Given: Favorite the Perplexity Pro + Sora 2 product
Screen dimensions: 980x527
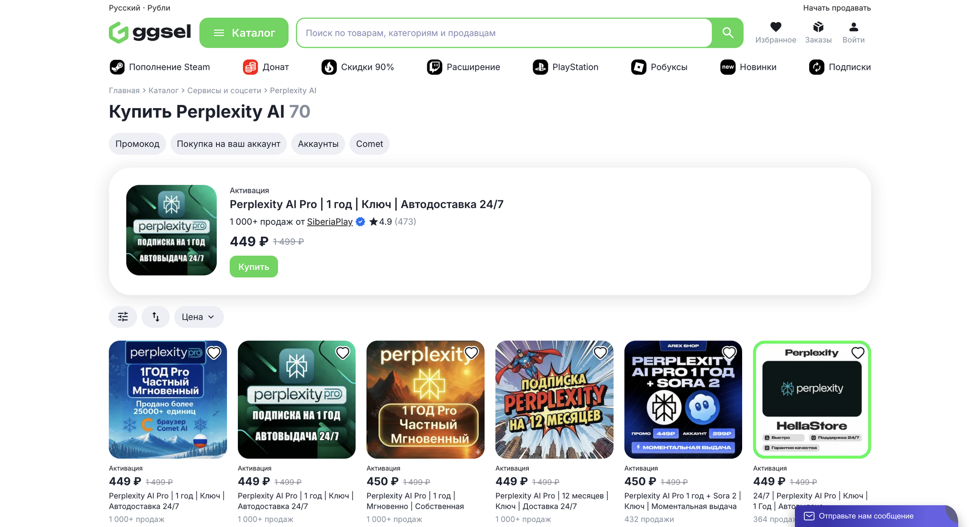Looking at the screenshot, I should (x=729, y=353).
